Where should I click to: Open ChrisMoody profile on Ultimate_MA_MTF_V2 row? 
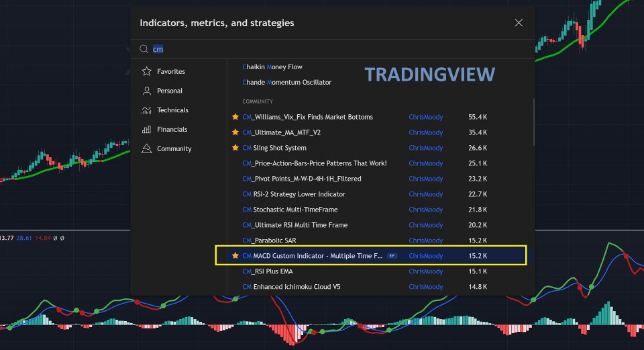point(425,132)
